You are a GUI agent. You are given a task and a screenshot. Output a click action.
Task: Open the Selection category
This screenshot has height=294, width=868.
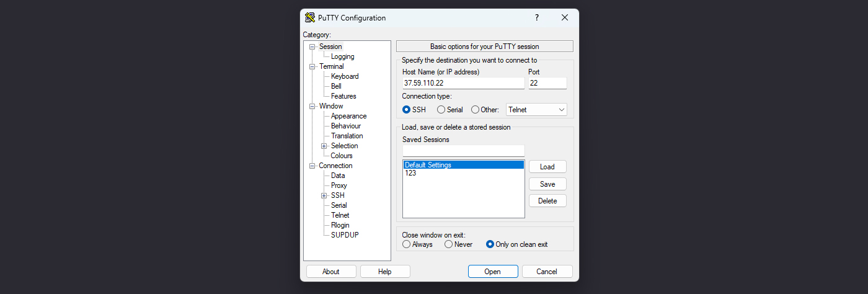345,146
